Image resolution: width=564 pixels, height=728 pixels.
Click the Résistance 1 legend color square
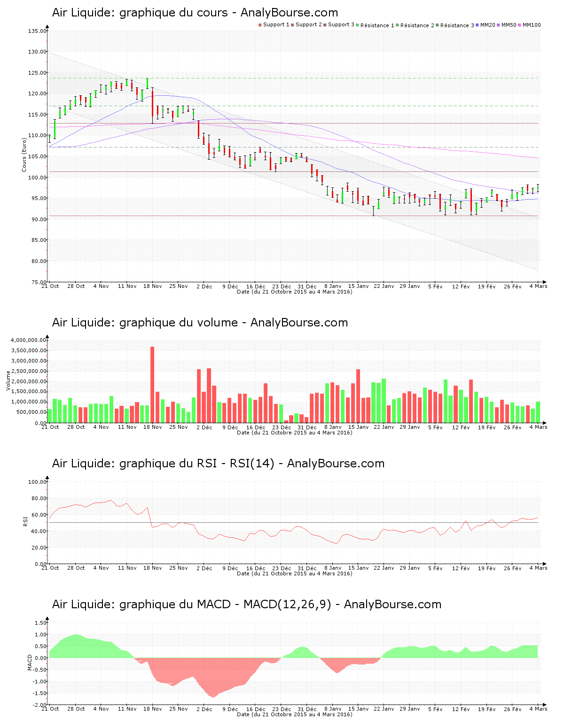coord(358,25)
